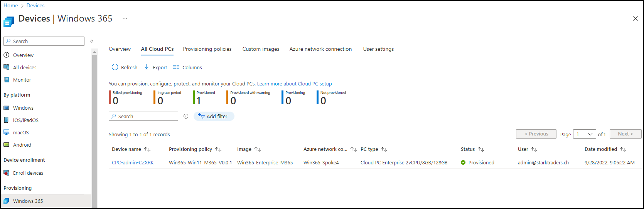
Task: Click the Refresh icon in toolbar
Action: tap(115, 67)
